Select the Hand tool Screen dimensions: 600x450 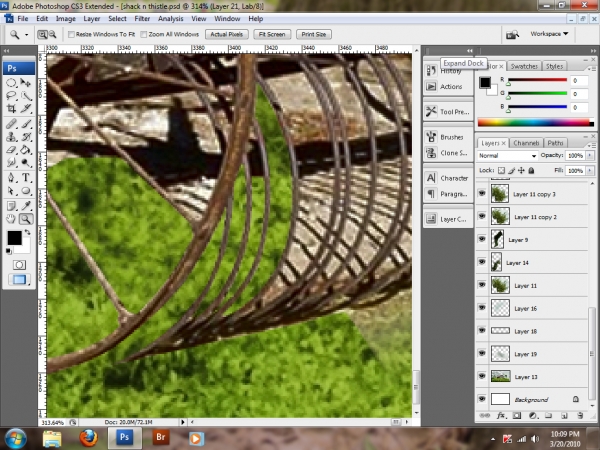point(11,219)
